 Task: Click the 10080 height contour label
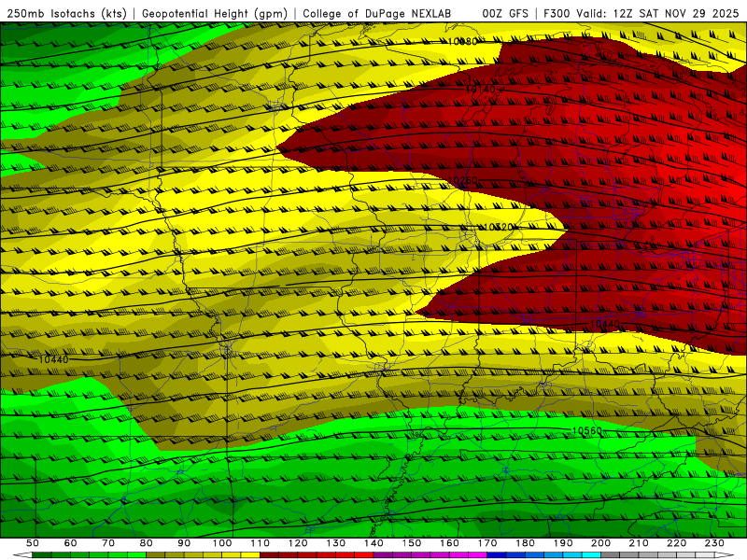462,42
